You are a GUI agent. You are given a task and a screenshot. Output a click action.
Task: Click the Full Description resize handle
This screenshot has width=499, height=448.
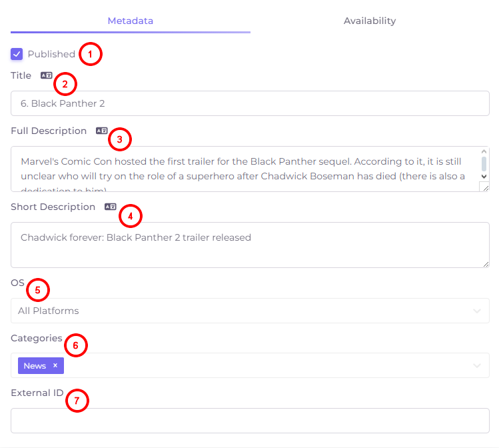click(x=485, y=187)
